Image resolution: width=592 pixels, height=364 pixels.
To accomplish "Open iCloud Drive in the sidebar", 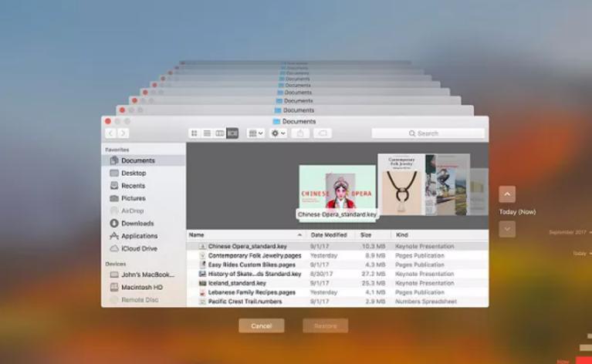I will (144, 248).
